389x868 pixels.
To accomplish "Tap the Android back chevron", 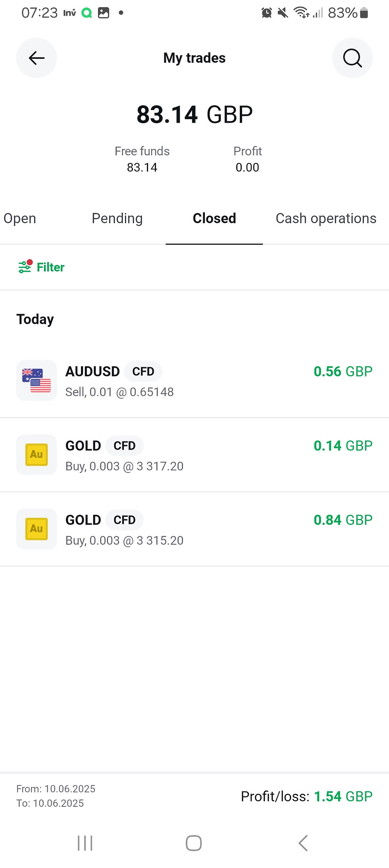I will pos(303,843).
